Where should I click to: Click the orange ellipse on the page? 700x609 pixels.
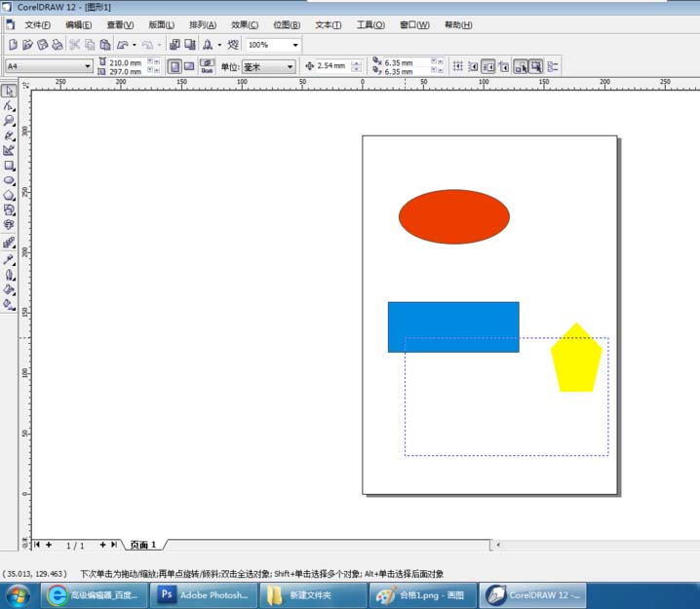click(x=454, y=216)
